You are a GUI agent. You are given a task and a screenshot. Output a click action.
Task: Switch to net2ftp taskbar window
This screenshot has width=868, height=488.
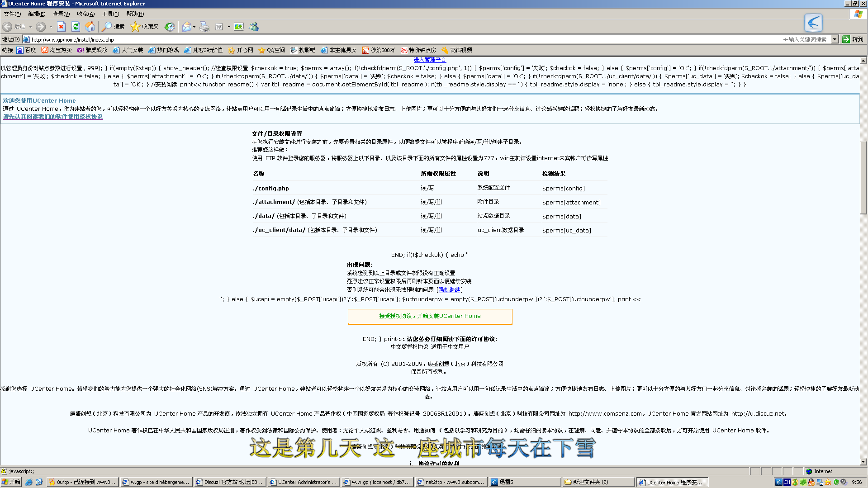[x=451, y=482]
